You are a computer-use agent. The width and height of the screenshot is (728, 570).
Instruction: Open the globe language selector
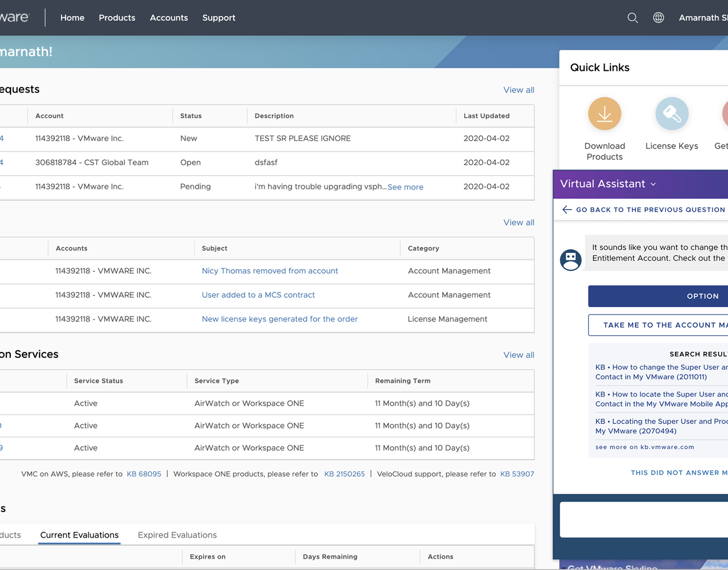coord(658,18)
